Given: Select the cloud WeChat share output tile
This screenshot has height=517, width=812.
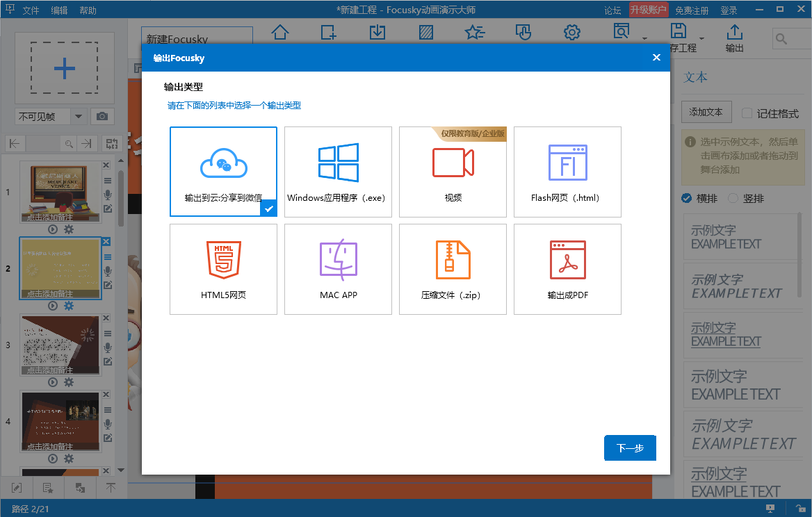Looking at the screenshot, I should [223, 172].
